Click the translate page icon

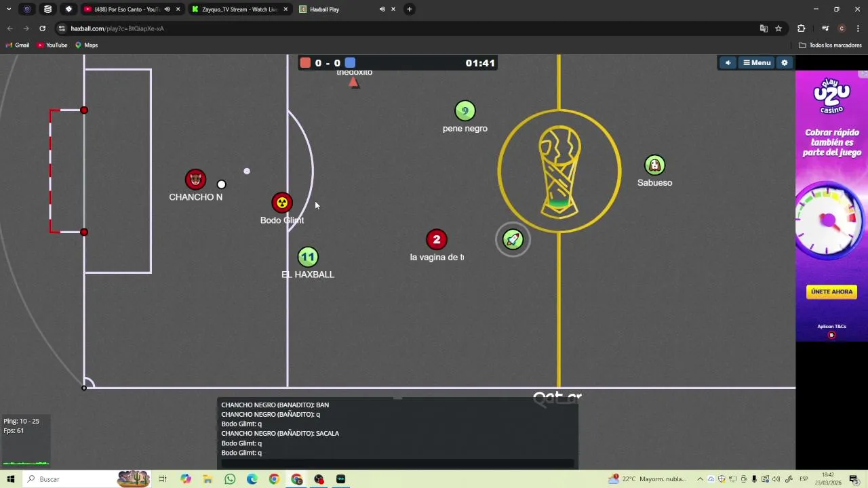[x=764, y=28]
